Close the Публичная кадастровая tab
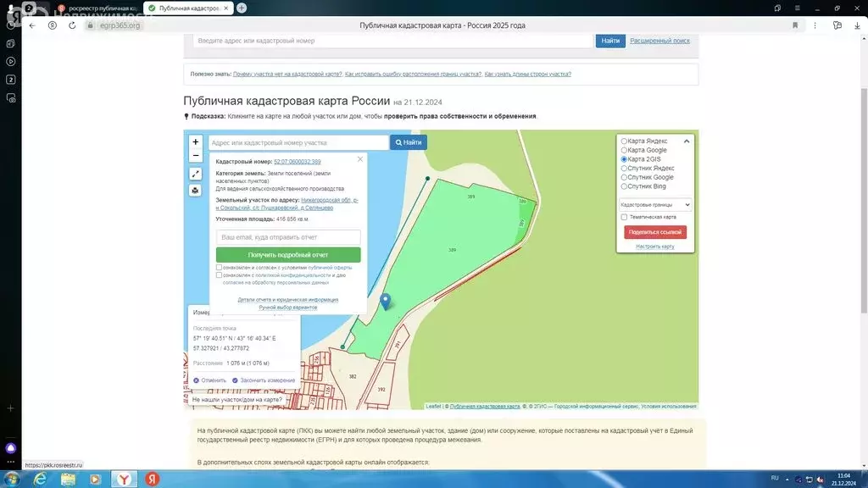This screenshot has width=868, height=488. coord(225,8)
